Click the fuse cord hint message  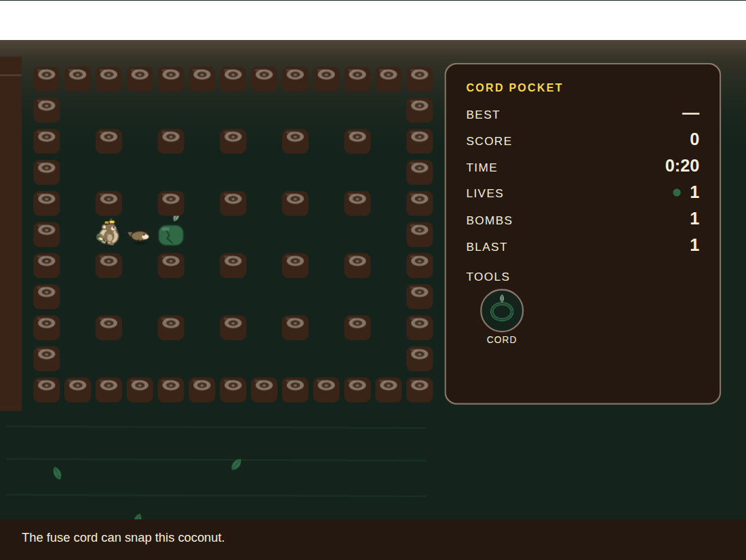(123, 538)
